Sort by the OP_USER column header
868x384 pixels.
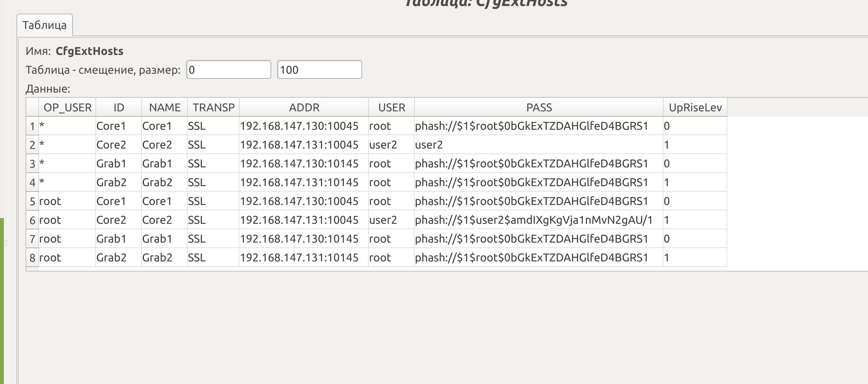tap(67, 108)
